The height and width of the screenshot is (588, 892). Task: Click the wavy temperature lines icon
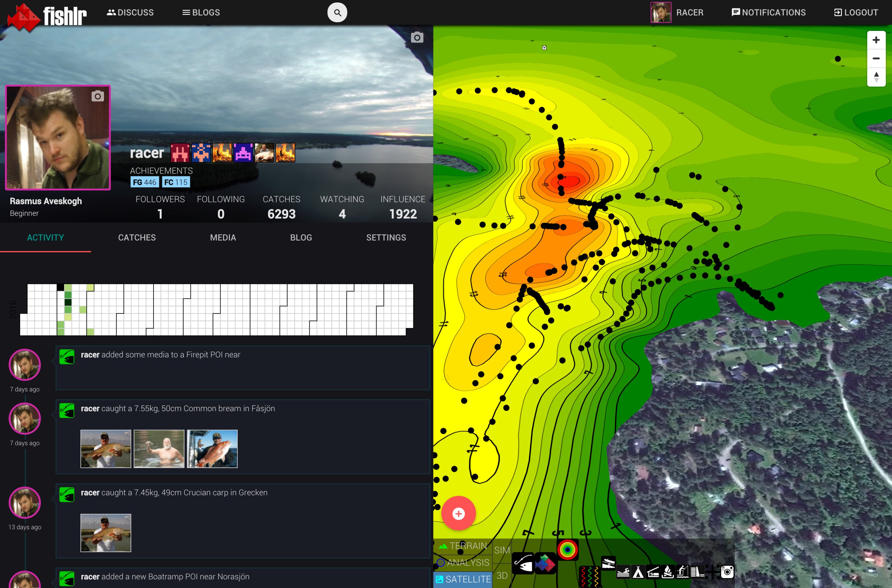(x=590, y=577)
